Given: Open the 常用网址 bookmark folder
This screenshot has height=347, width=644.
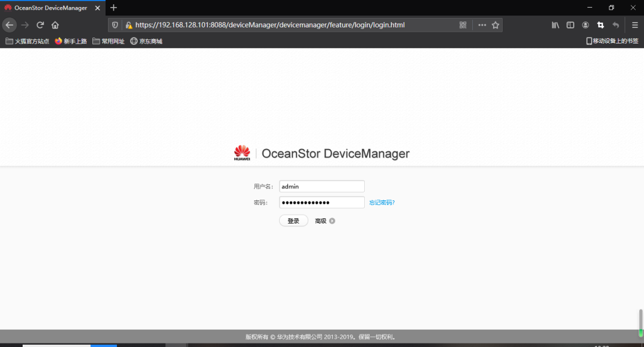Looking at the screenshot, I should click(x=109, y=41).
